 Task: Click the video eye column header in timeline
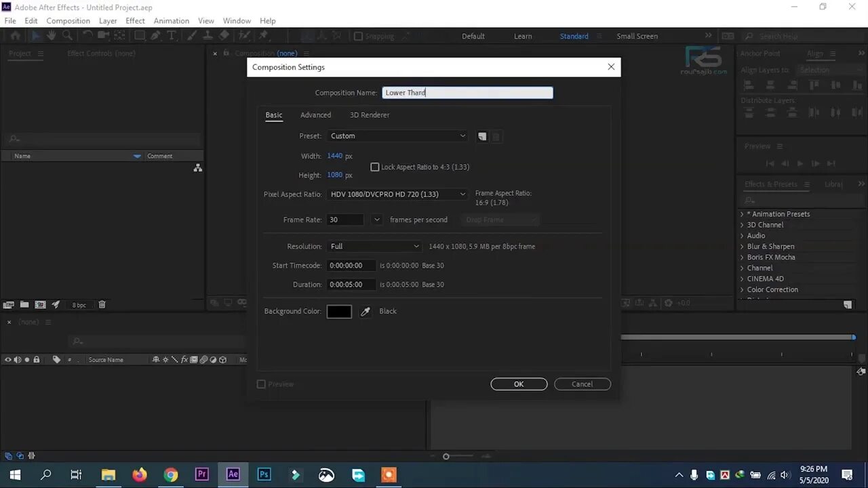click(x=8, y=360)
